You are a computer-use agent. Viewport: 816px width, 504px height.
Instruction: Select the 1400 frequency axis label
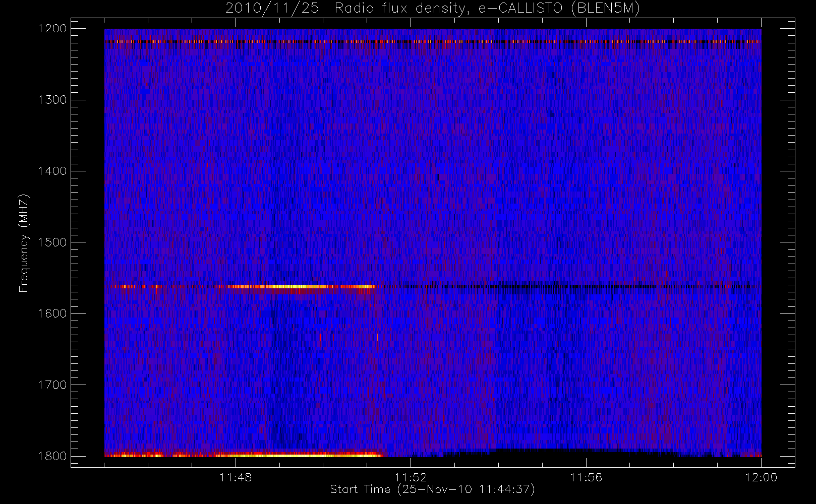(x=52, y=171)
